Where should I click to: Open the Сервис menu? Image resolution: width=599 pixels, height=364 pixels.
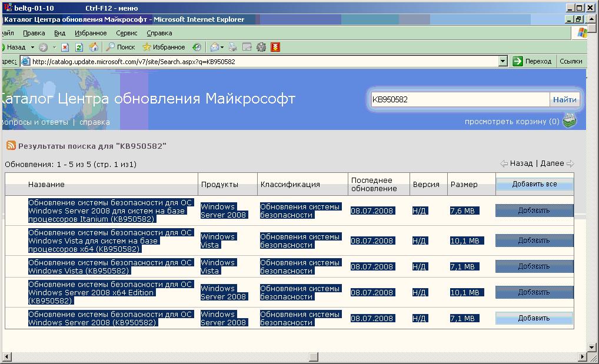tap(127, 34)
